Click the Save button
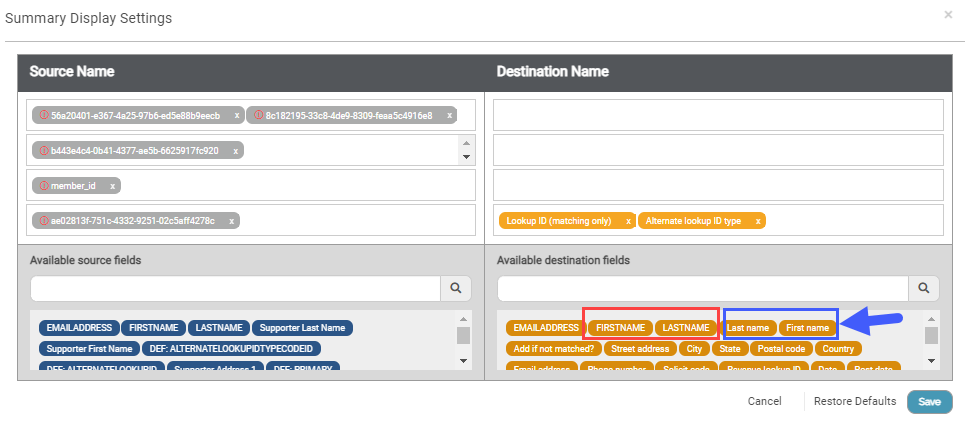Screen dimensions: 974x426 [929, 402]
